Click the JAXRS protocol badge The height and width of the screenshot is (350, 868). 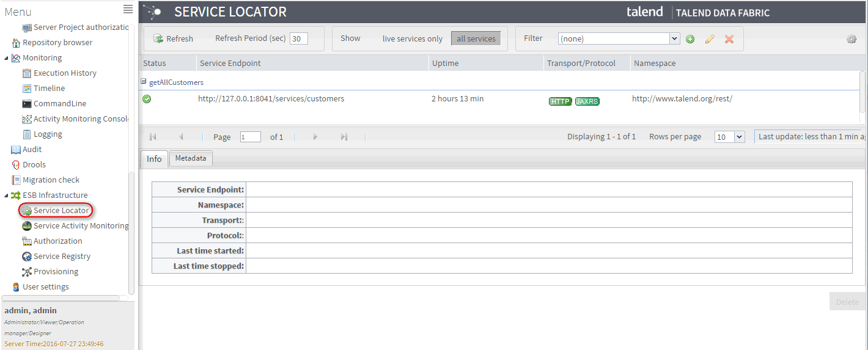coord(587,101)
